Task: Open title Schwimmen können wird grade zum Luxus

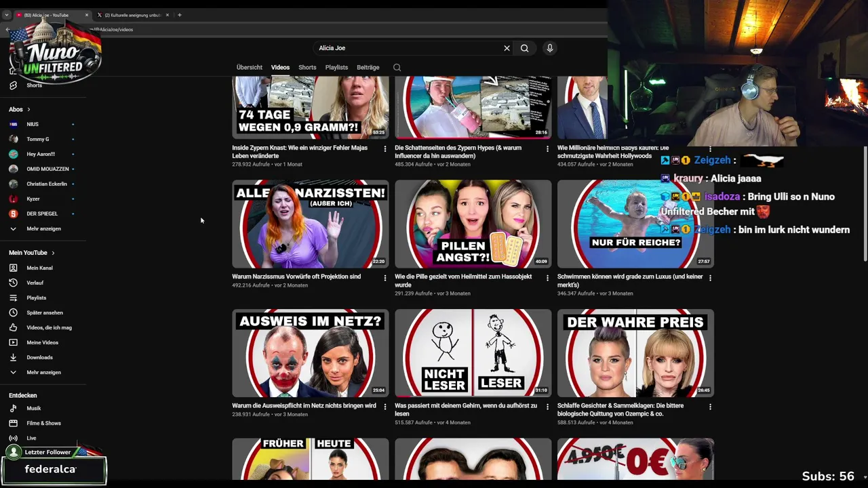Action: click(x=630, y=281)
